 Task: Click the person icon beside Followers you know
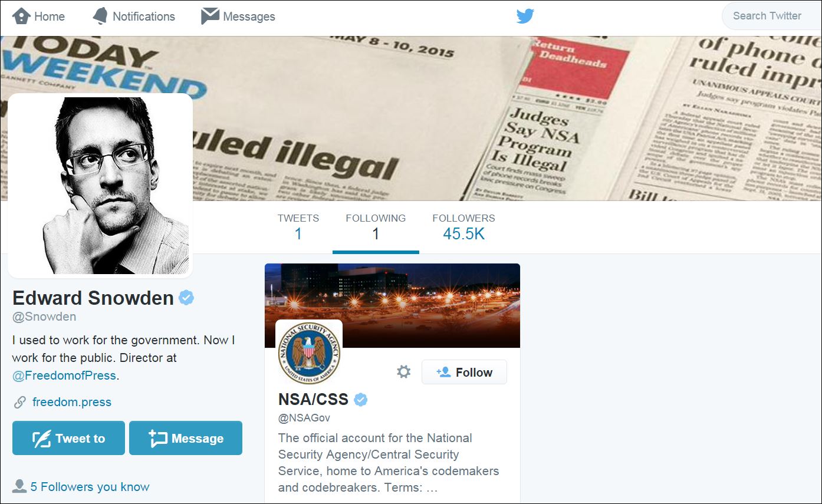[19, 486]
